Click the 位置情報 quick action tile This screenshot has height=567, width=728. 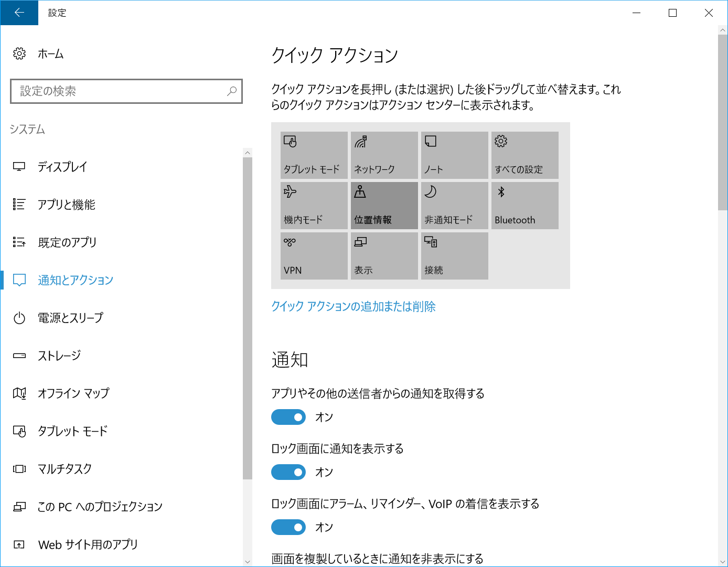[x=383, y=205]
